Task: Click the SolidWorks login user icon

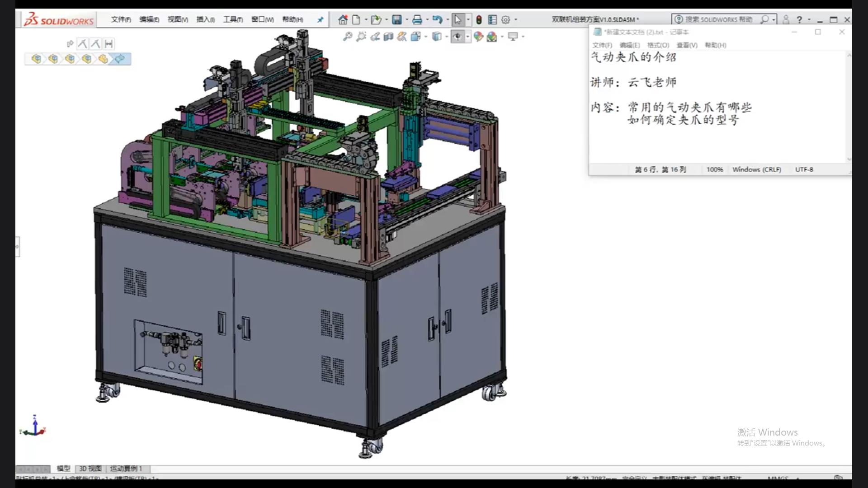Action: [786, 19]
